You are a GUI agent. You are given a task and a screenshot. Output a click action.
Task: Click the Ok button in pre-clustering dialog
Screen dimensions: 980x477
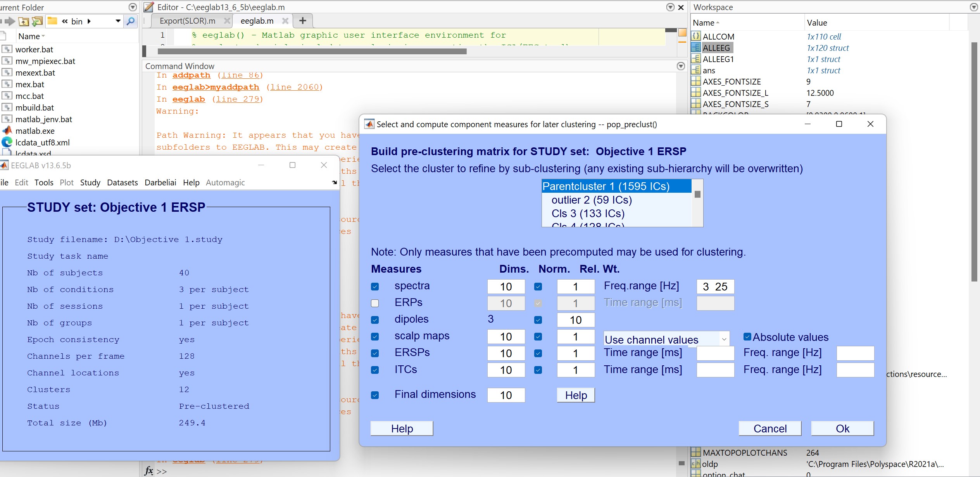coord(842,428)
